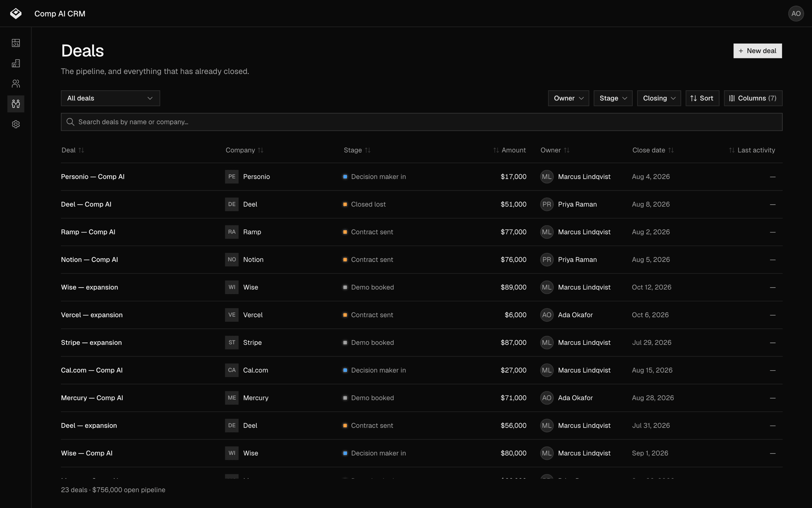The image size is (812, 508).
Task: Select the Deals icon in the sidebar
Action: pos(16,104)
